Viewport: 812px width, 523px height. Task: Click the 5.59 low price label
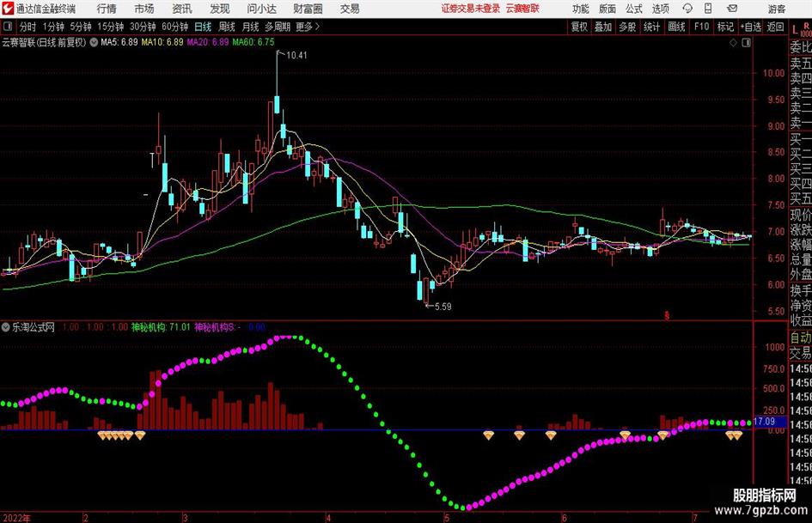click(443, 307)
